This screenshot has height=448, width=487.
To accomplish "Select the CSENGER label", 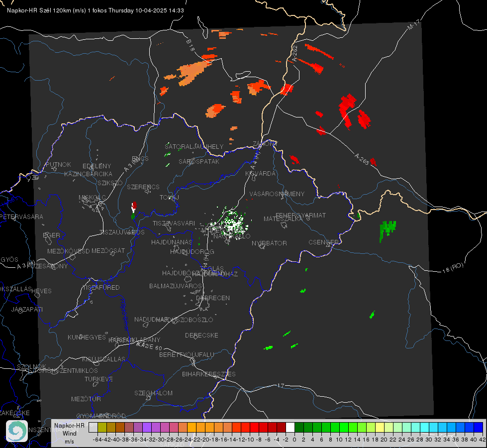I will click(x=323, y=242).
